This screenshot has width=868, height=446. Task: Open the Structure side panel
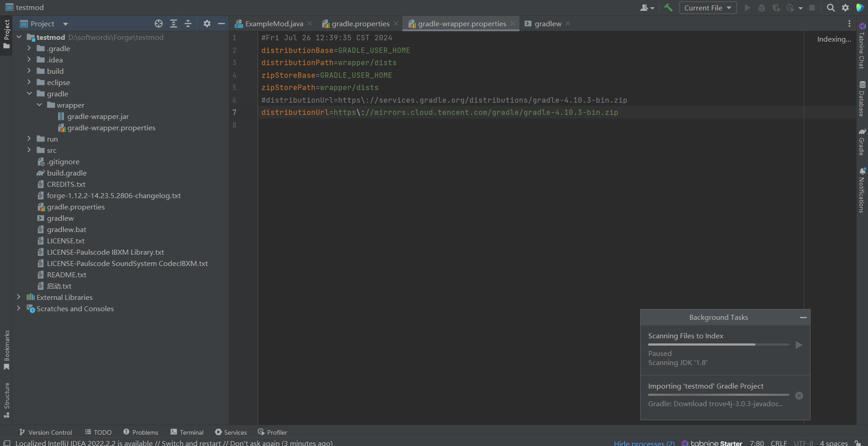point(6,400)
